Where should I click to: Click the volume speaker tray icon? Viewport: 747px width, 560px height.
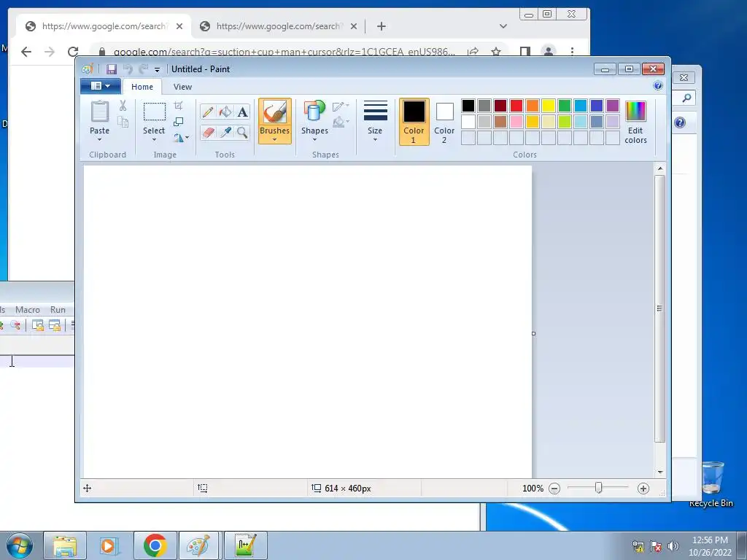tap(673, 546)
